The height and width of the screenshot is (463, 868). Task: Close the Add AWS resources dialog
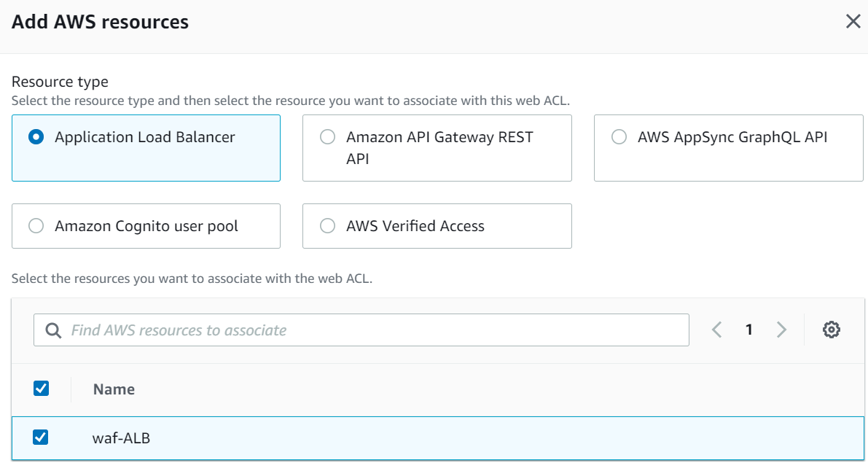tap(853, 22)
